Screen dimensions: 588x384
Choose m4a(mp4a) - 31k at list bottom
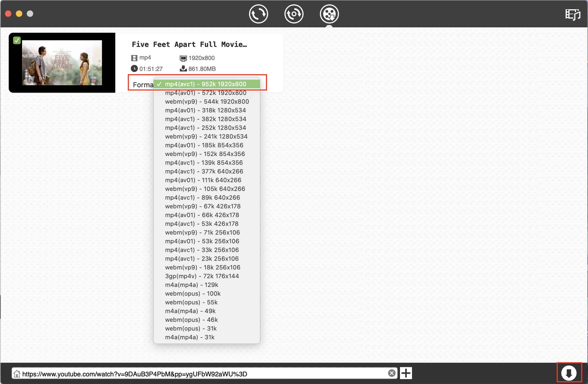tap(190, 337)
